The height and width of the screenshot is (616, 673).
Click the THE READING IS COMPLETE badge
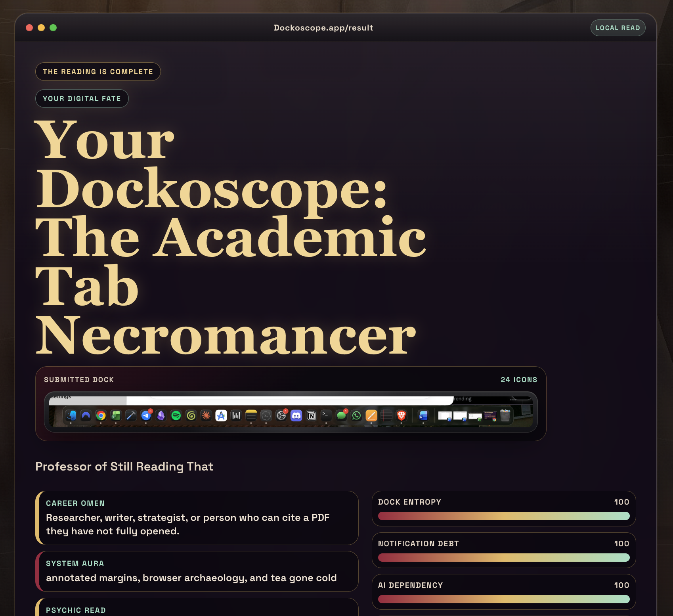click(98, 72)
